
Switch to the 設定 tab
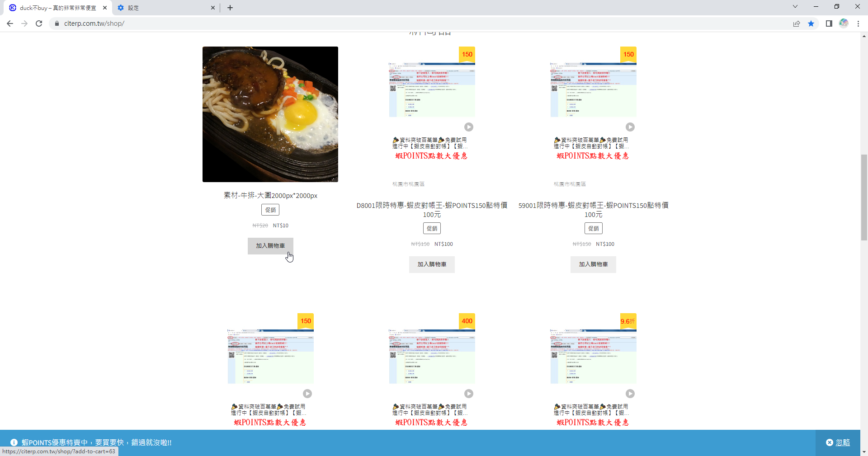coord(163,8)
